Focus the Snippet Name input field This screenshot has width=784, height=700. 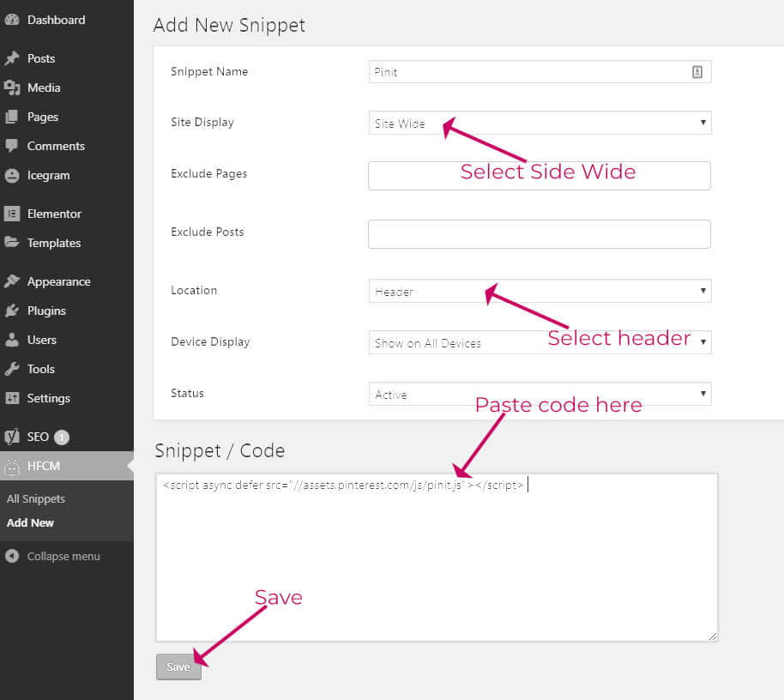[540, 72]
